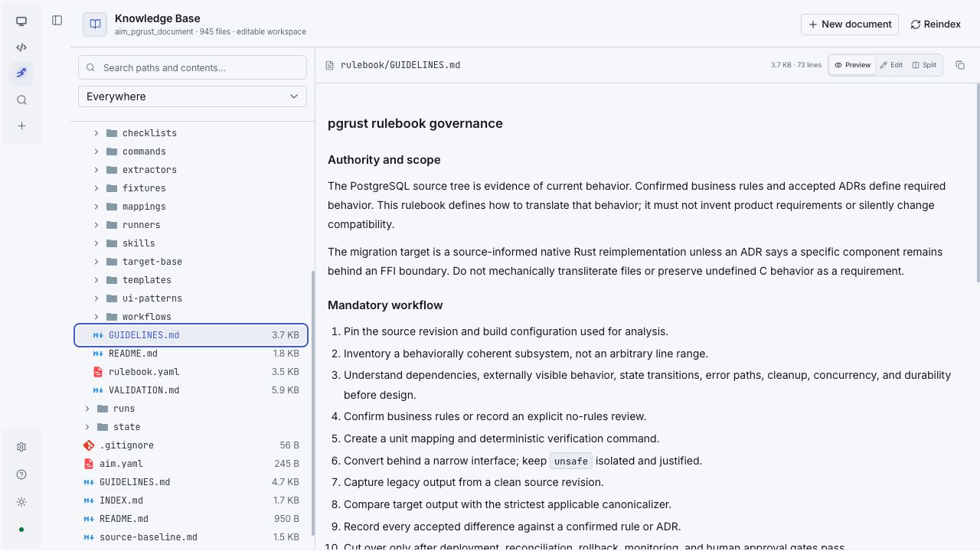Expand the runs folder chevron

point(87,409)
